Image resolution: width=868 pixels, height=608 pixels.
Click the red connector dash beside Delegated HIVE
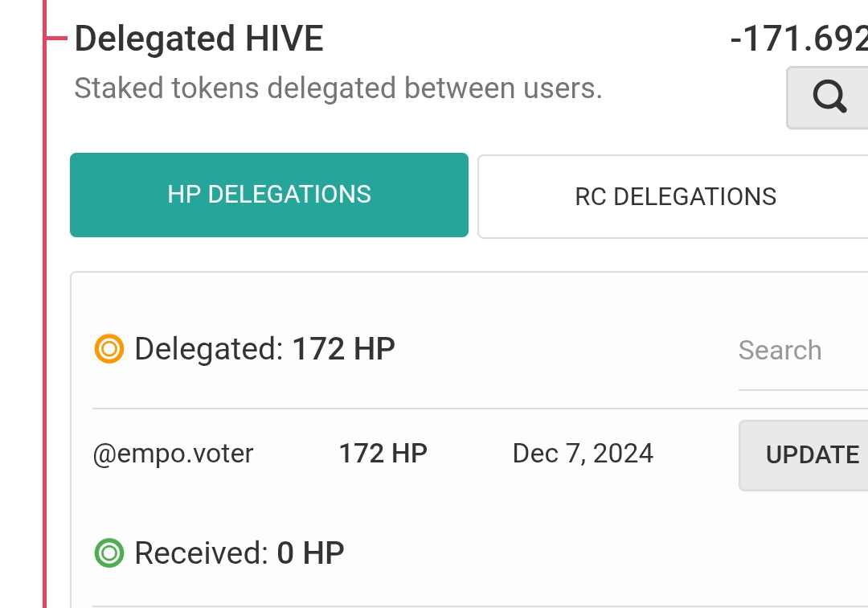coord(57,38)
